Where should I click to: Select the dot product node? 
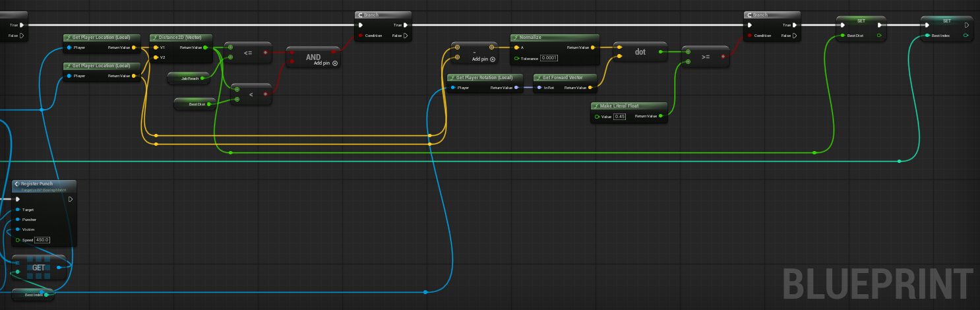pyautogui.click(x=640, y=52)
